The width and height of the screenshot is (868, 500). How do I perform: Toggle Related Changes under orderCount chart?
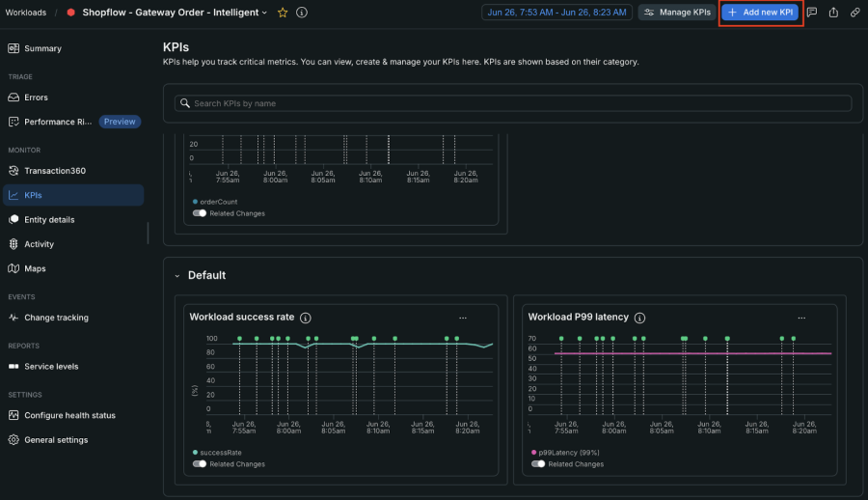(x=200, y=213)
